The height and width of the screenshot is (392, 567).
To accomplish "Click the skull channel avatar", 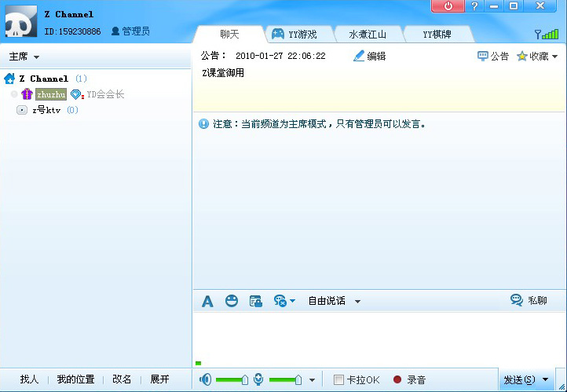I will 20,21.
